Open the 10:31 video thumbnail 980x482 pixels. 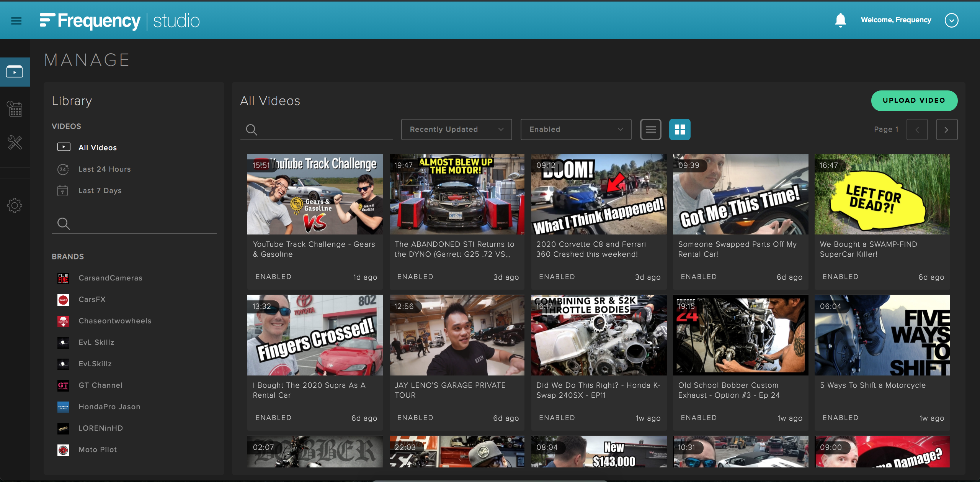(740, 451)
